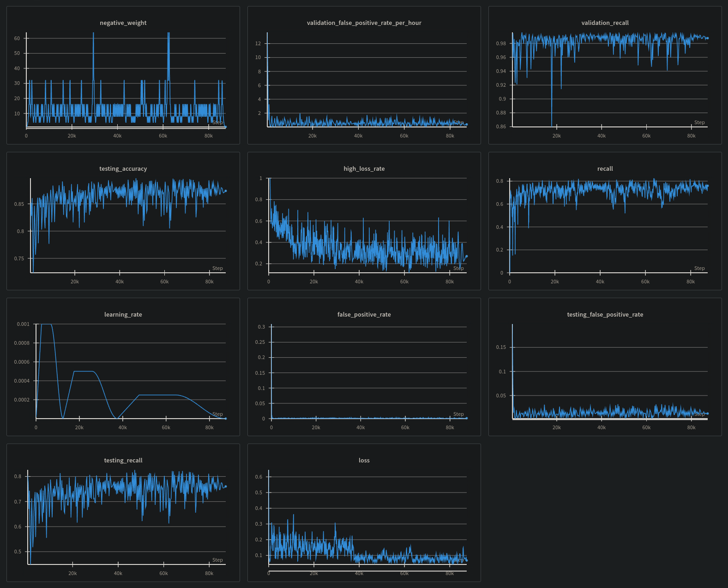Click the negative_weight chart title
The height and width of the screenshot is (588, 728).
123,23
